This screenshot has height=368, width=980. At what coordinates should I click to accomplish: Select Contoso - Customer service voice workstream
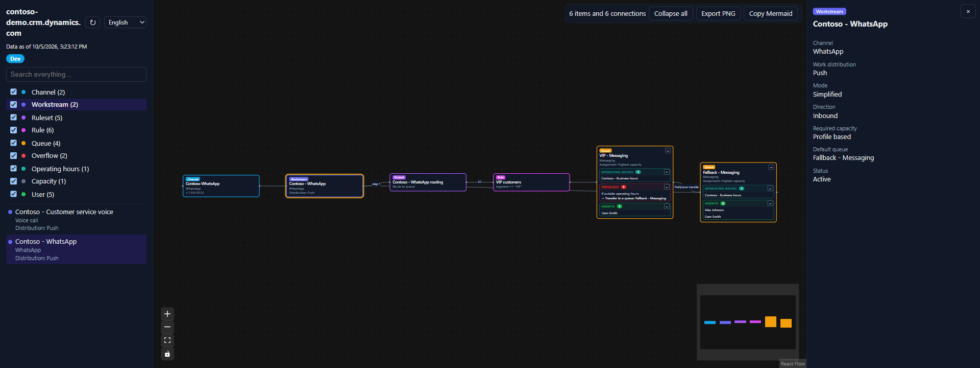pos(76,220)
